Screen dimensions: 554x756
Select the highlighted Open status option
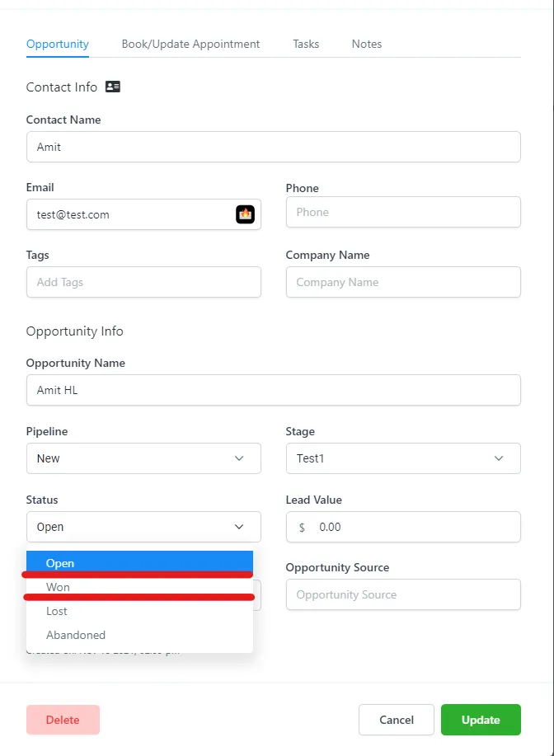[140, 563]
